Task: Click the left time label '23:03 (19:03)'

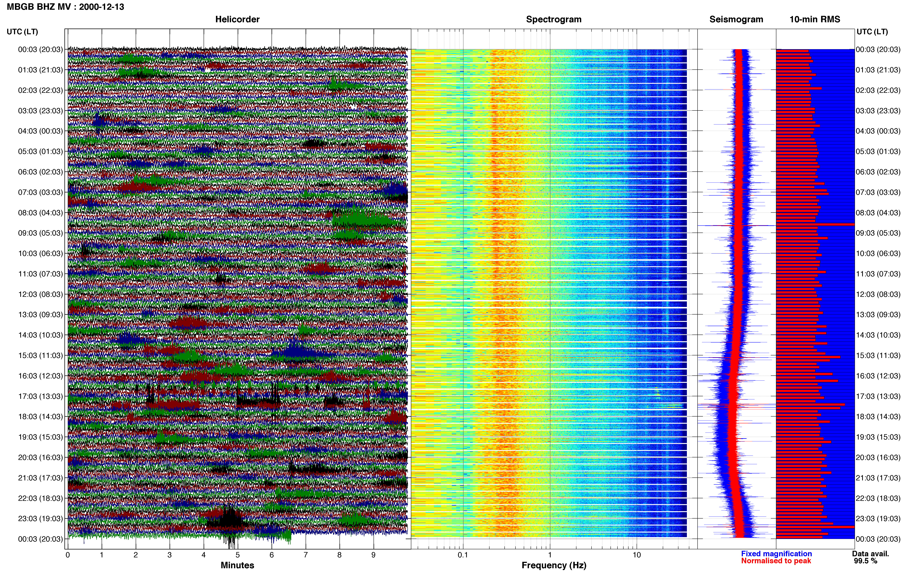Action: (x=41, y=519)
